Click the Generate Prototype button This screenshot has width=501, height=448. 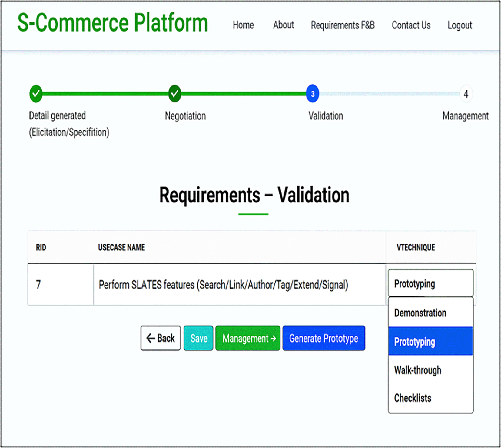tap(323, 338)
